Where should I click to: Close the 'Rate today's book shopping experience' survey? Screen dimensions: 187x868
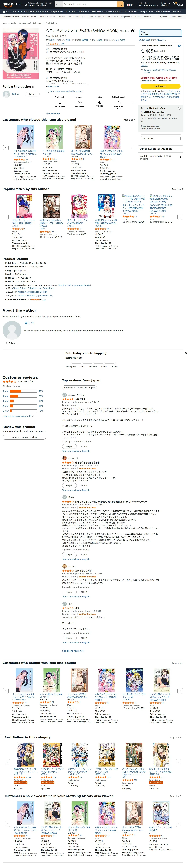[x=186, y=353]
